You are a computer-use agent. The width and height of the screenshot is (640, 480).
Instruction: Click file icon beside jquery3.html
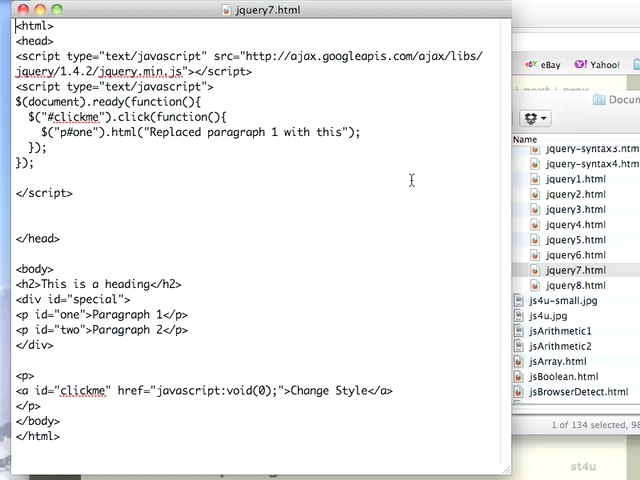[x=535, y=209]
